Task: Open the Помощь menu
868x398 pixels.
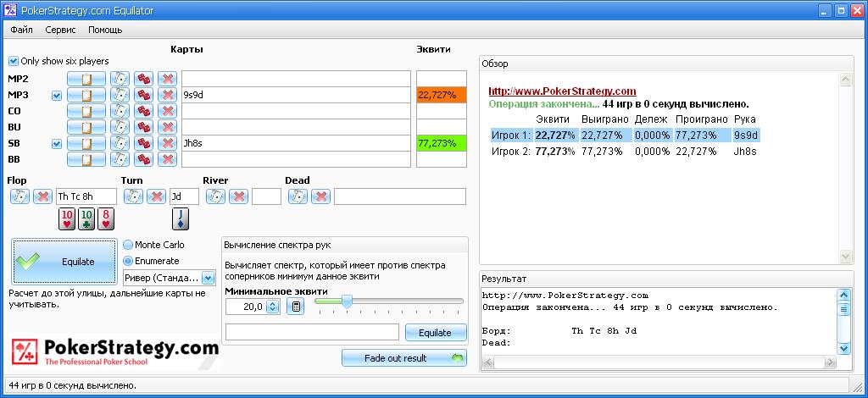Action: click(x=105, y=30)
